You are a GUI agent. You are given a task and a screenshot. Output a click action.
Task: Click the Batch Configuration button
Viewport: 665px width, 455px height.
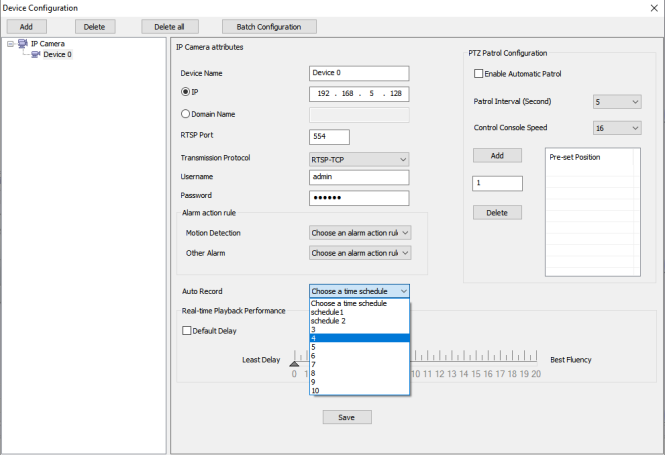pyautogui.click(x=269, y=26)
